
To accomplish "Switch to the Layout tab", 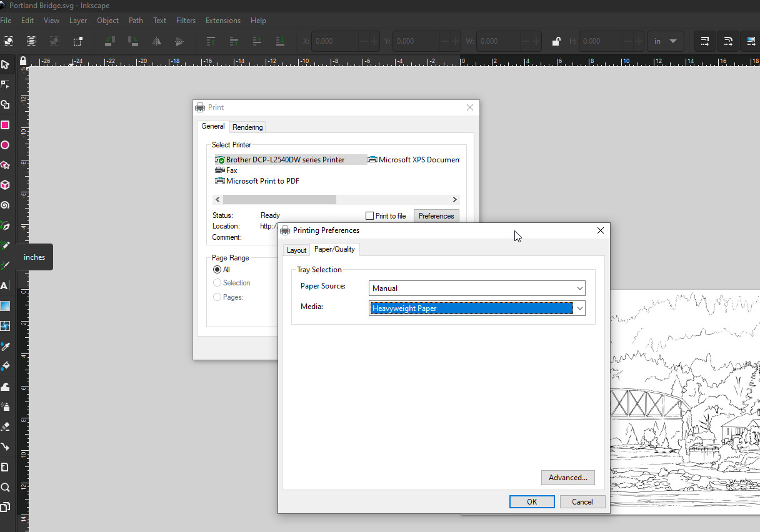I will coord(296,250).
